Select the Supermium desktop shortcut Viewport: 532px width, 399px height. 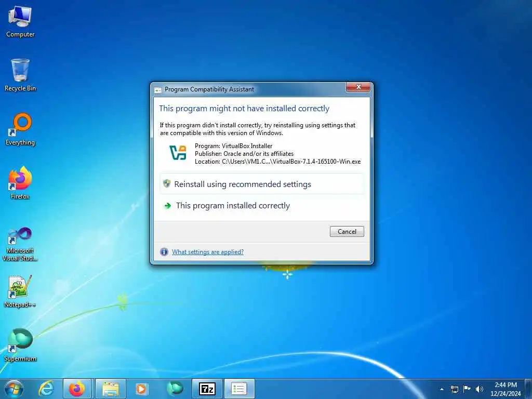[x=20, y=345]
